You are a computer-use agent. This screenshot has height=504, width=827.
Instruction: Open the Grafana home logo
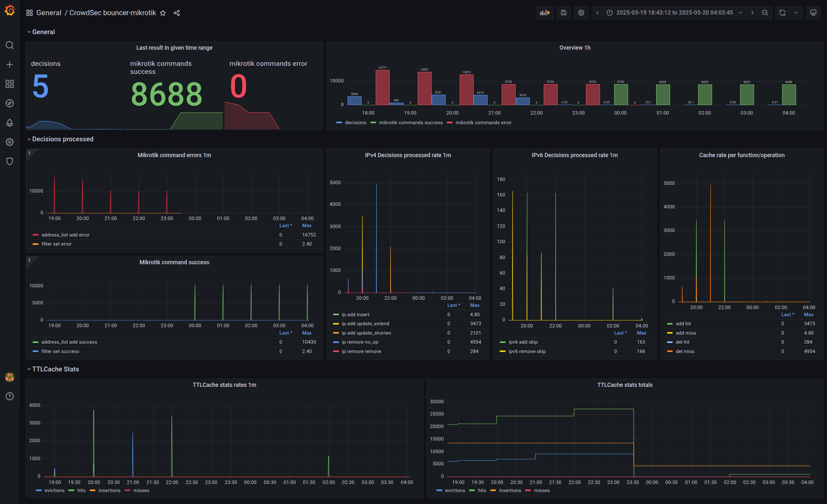click(x=10, y=11)
